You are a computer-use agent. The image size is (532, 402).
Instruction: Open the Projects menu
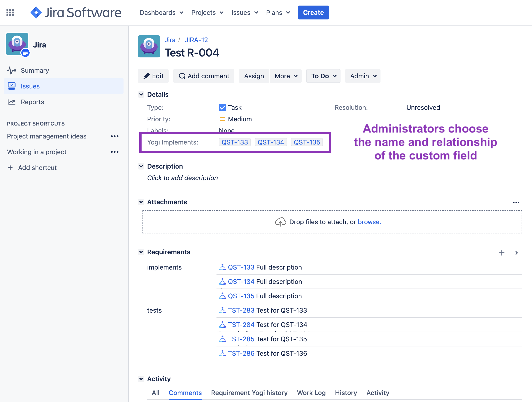pos(207,13)
